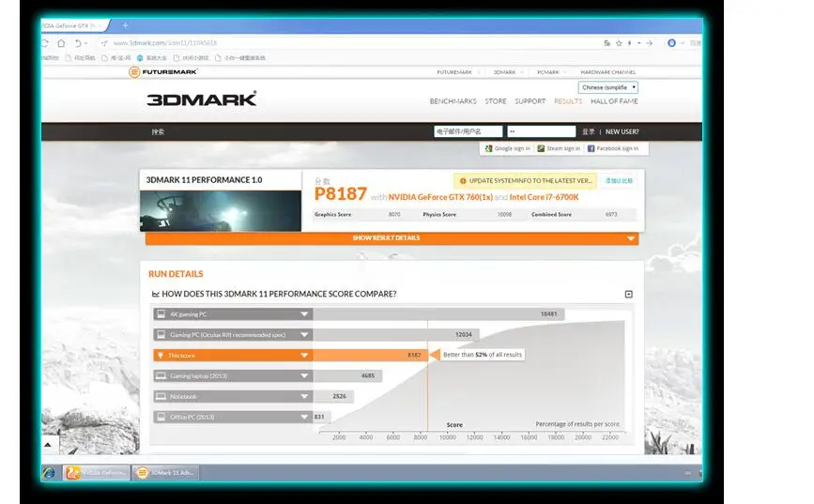Click the monitor icon on Office PC (2013) row
Viewport: 814px width, 504px height.
161,417
